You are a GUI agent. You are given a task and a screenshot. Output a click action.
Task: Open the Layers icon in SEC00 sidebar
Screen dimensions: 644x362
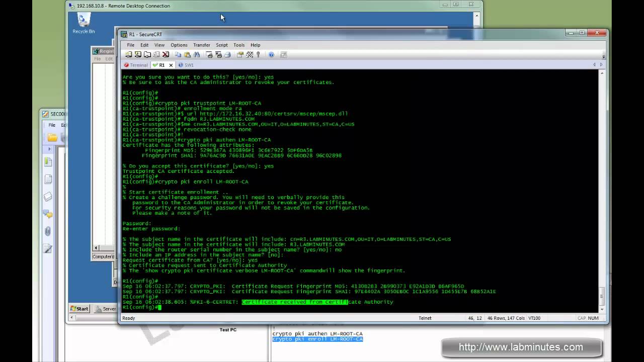(48, 197)
